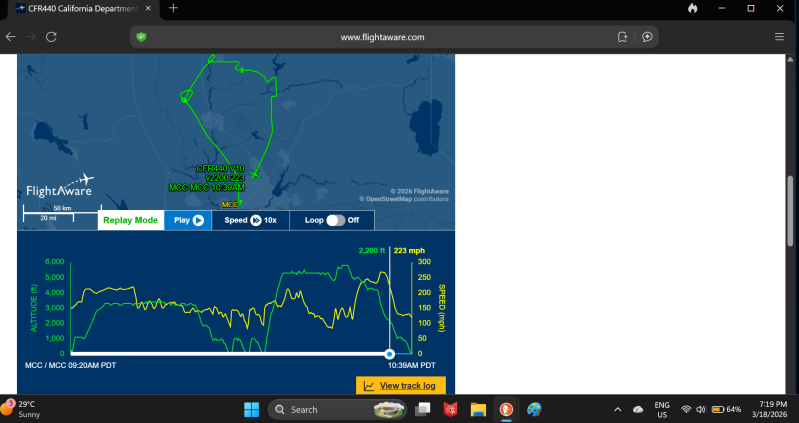Click the page vertical scrollbar

(x=790, y=210)
